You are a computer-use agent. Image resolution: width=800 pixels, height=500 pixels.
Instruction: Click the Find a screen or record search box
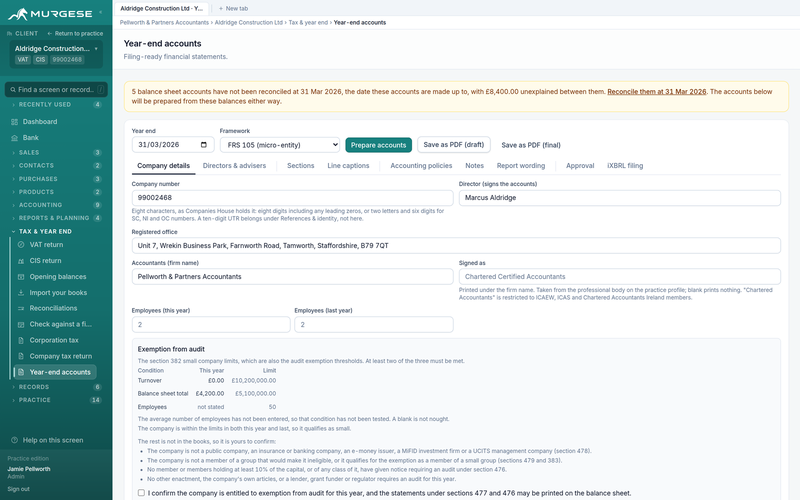[56, 90]
